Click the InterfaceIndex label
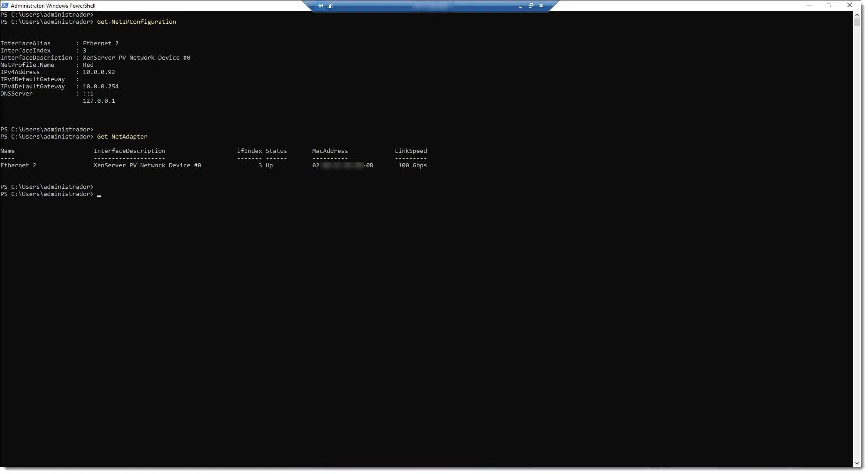Screen dimensions: 868x474 coord(25,50)
